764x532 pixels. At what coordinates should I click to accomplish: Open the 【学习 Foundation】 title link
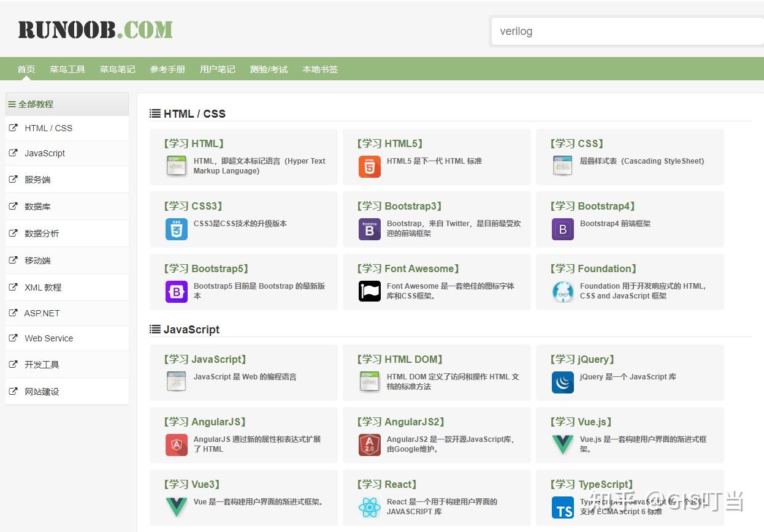(594, 268)
